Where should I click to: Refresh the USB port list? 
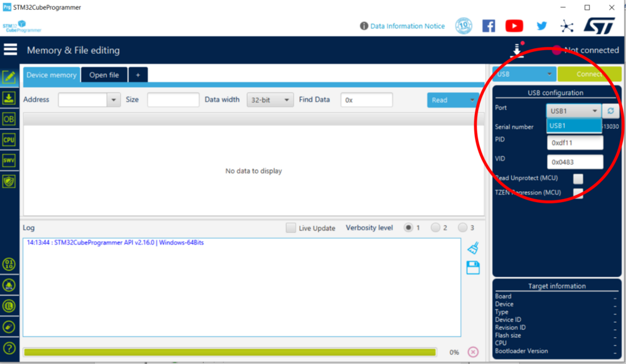click(611, 111)
